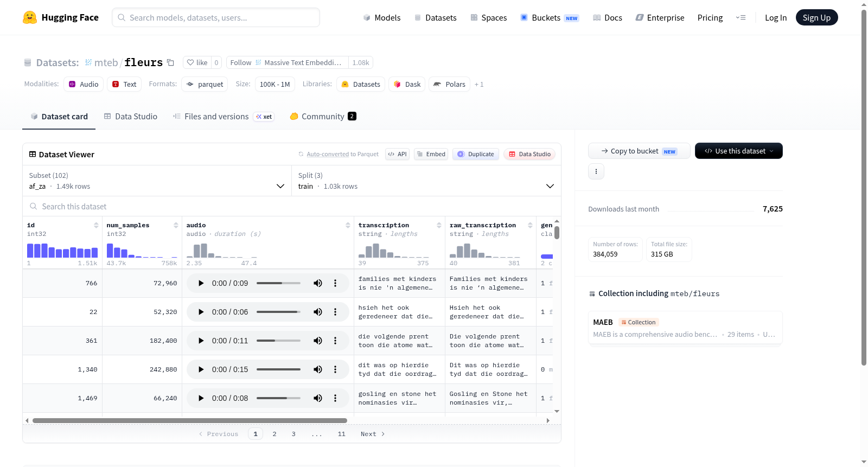Seek the audio progress bar in row 1,469
The width and height of the screenshot is (868, 467).
278,398
